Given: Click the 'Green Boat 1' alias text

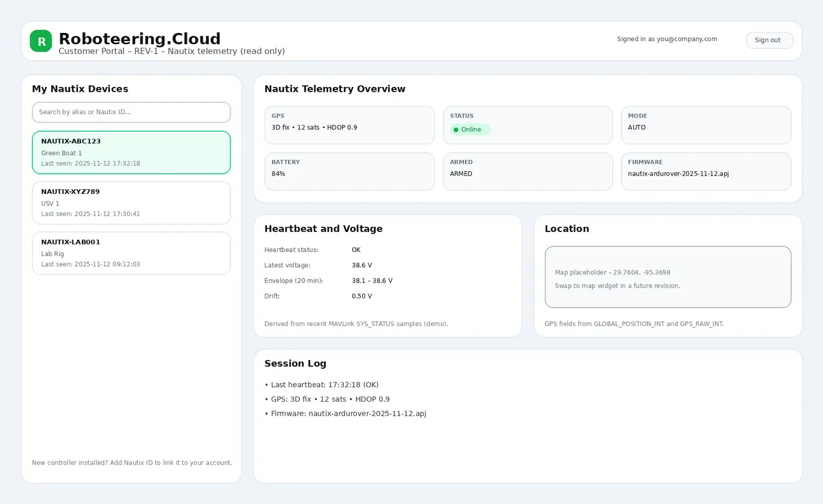Looking at the screenshot, I should coord(62,153).
